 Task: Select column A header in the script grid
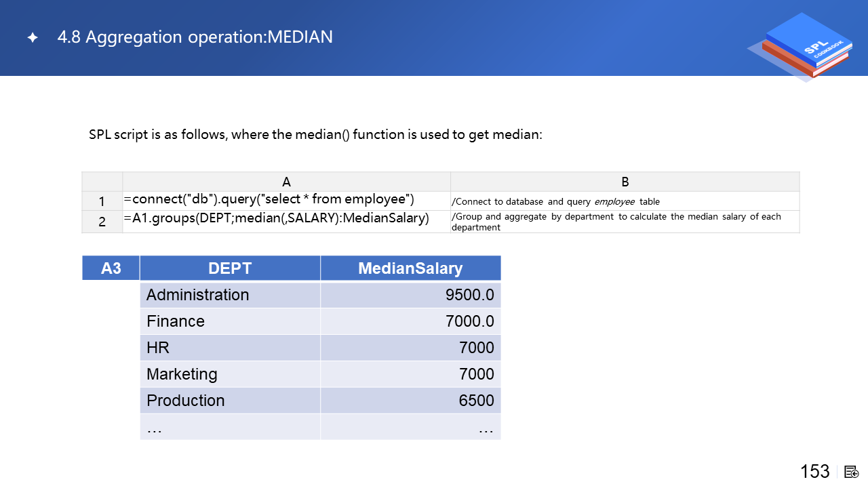pos(286,182)
